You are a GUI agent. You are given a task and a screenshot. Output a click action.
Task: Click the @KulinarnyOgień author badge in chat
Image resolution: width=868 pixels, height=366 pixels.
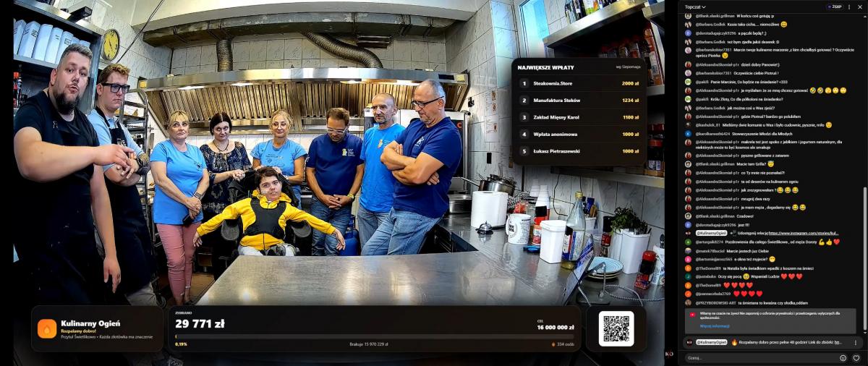click(712, 234)
